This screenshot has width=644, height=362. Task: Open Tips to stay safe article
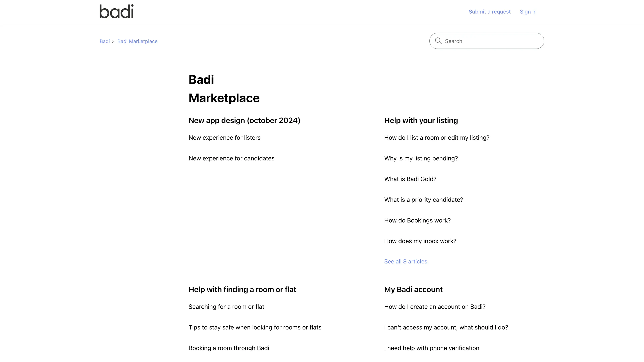[255, 327]
